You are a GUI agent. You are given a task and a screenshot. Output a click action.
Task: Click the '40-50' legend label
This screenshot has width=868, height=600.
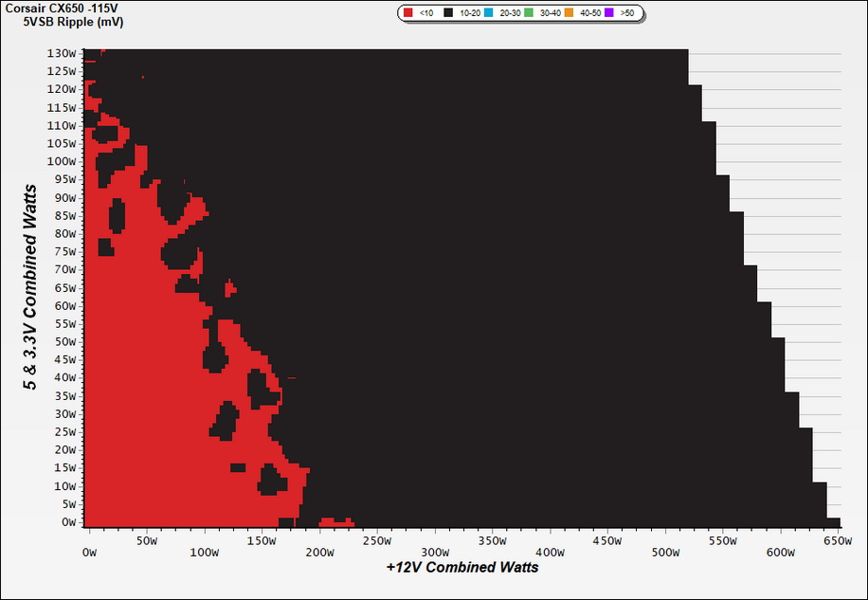tap(590, 12)
